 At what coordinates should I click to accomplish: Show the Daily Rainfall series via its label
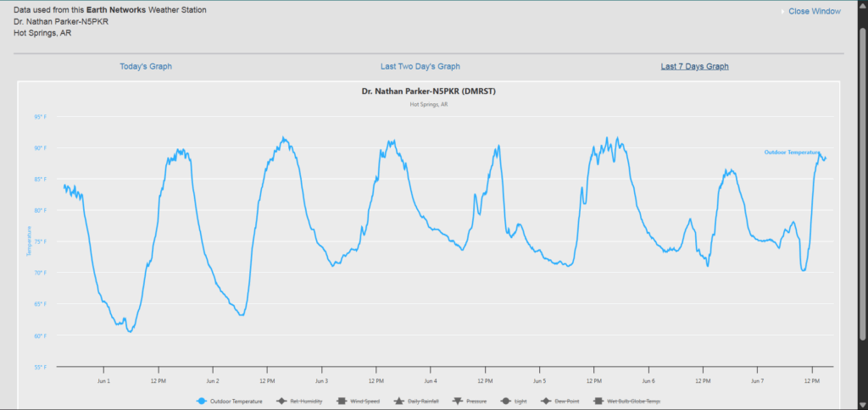click(423, 402)
